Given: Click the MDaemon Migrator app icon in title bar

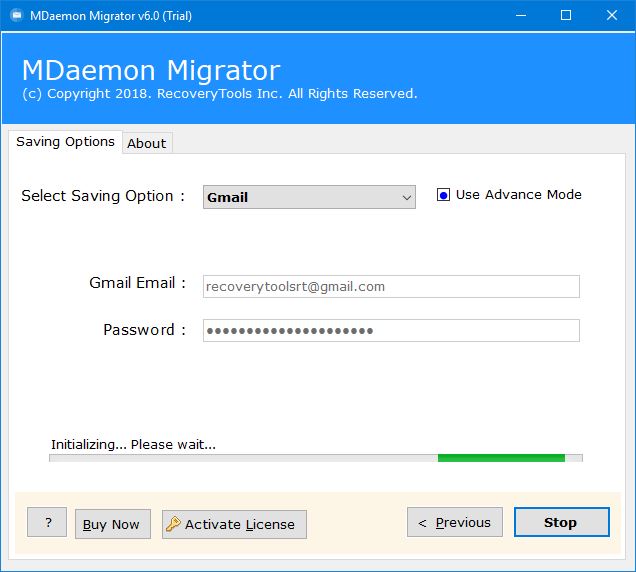Looking at the screenshot, I should 17,15.
